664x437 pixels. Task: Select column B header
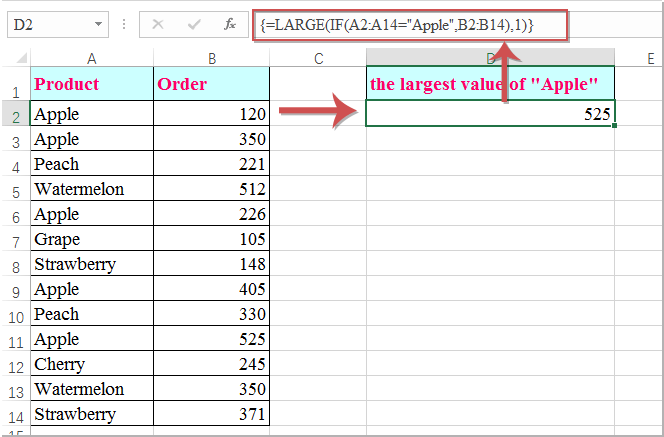[x=211, y=59]
